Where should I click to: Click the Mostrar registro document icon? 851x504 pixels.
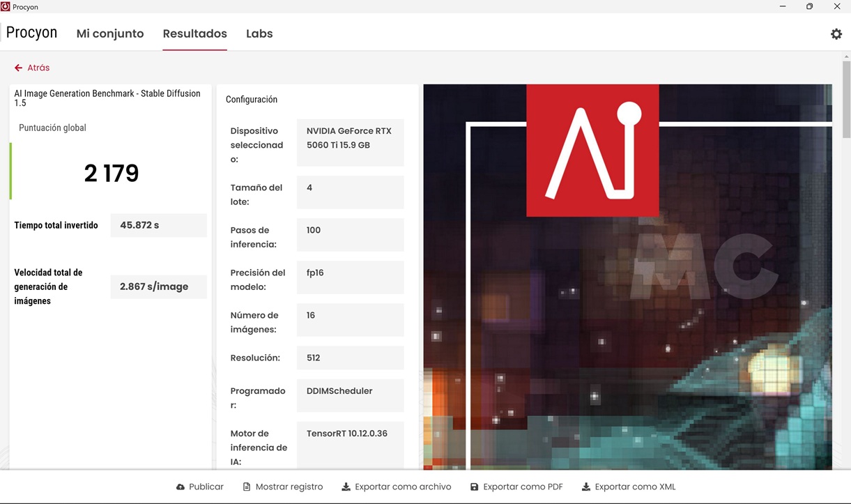247,487
